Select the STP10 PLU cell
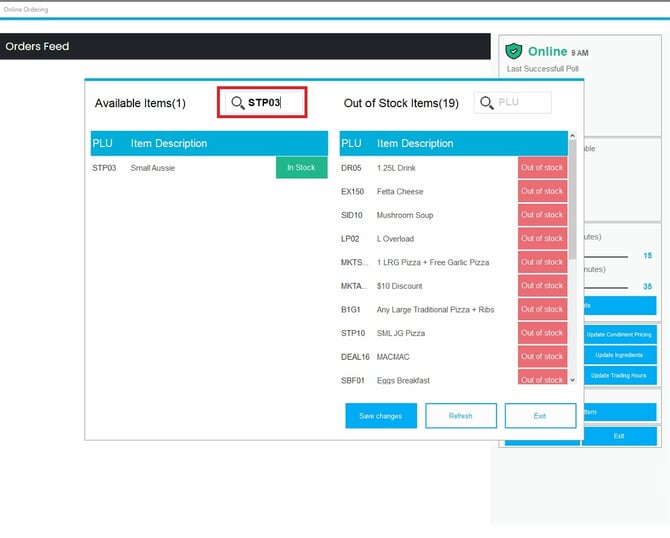Screen dimensions: 670x538 [x=353, y=333]
